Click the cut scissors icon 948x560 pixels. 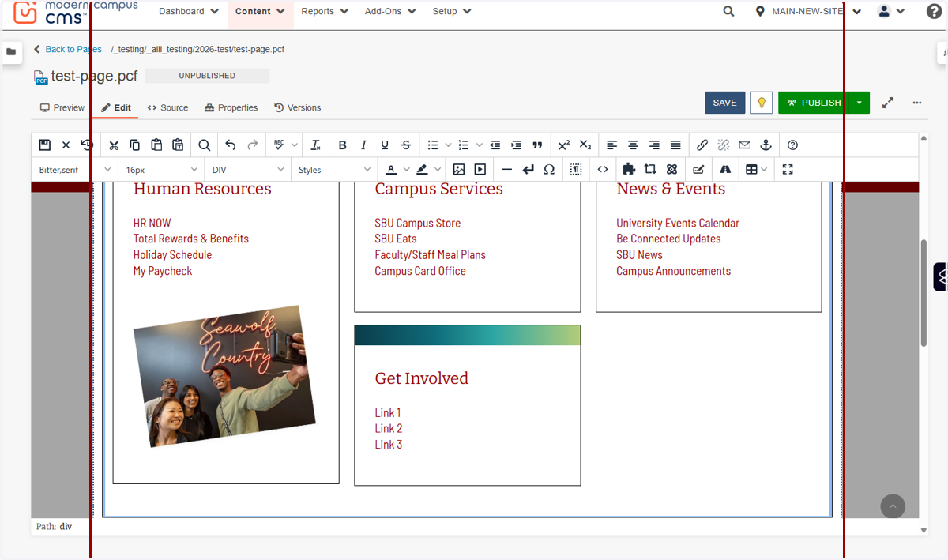[x=114, y=145]
